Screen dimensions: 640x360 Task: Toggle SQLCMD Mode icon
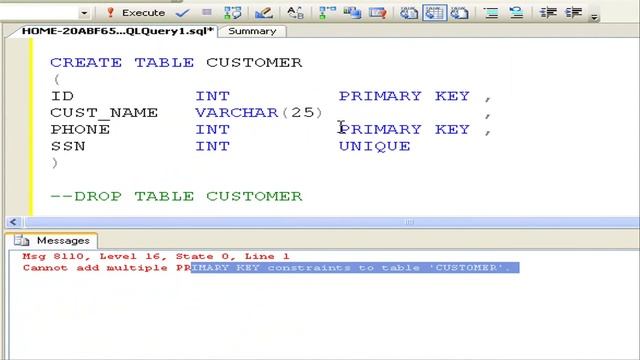pyautogui.click(x=378, y=13)
